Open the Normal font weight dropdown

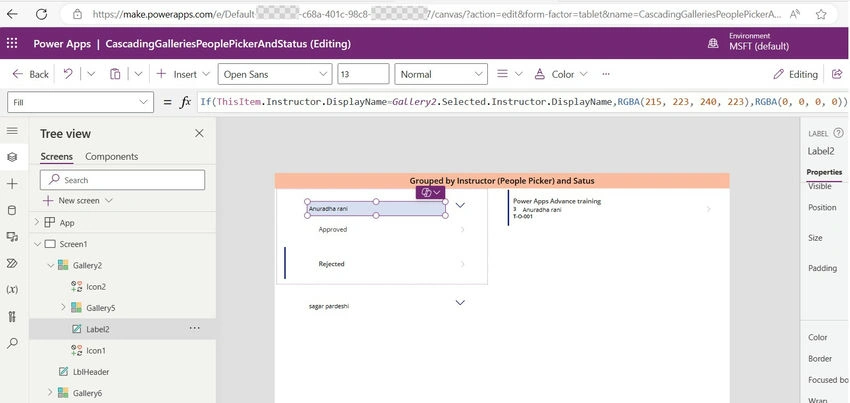point(441,74)
